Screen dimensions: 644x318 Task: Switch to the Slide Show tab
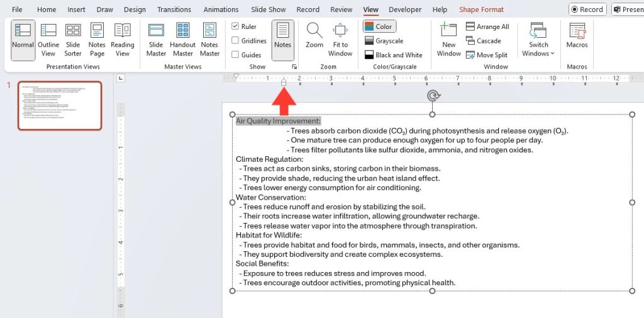(x=268, y=9)
